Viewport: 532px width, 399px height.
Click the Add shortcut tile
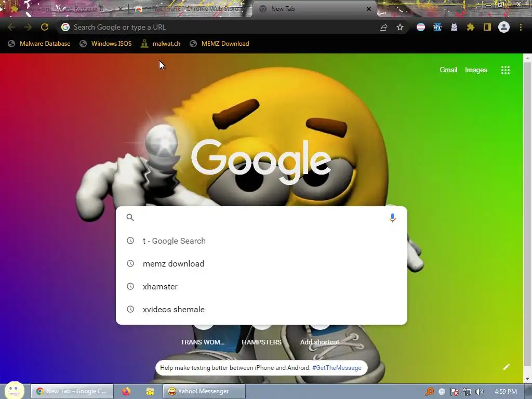click(x=320, y=342)
